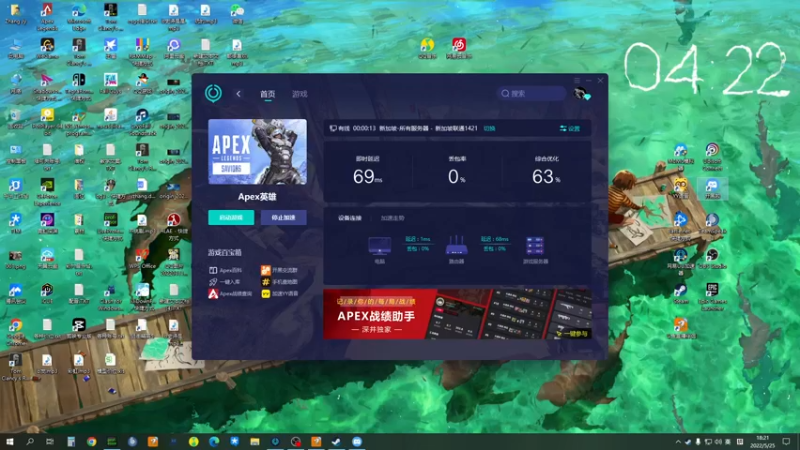Open Apex百科 toolbox item

[x=226, y=270]
